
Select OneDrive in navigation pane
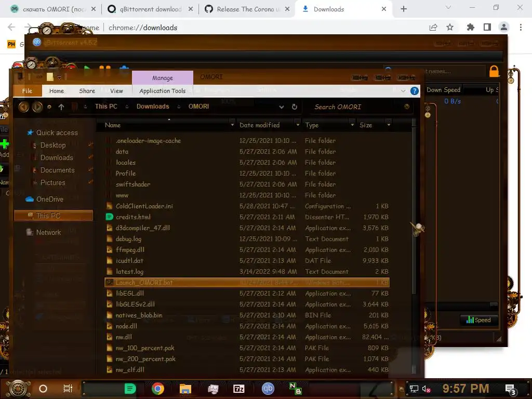tap(49, 199)
